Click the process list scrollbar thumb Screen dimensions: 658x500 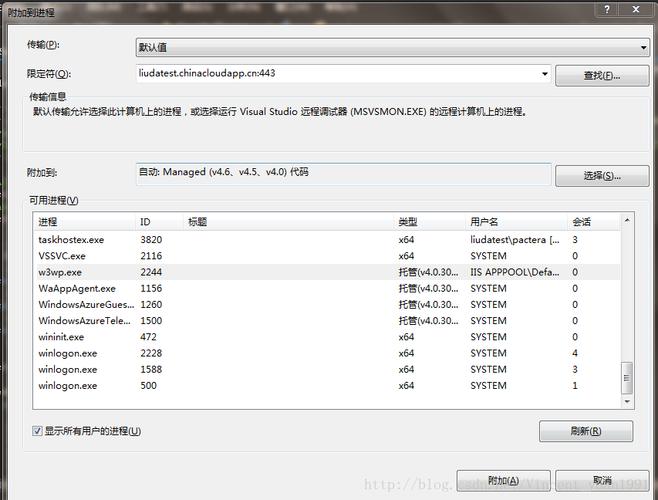(627, 378)
